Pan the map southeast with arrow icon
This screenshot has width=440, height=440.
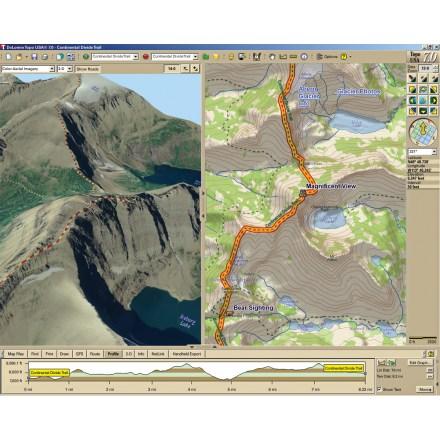click(x=434, y=111)
